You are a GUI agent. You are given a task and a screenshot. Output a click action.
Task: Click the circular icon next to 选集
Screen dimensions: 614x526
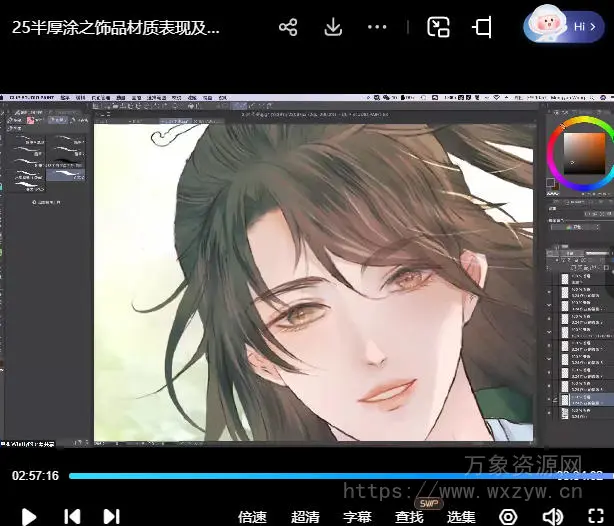508,517
